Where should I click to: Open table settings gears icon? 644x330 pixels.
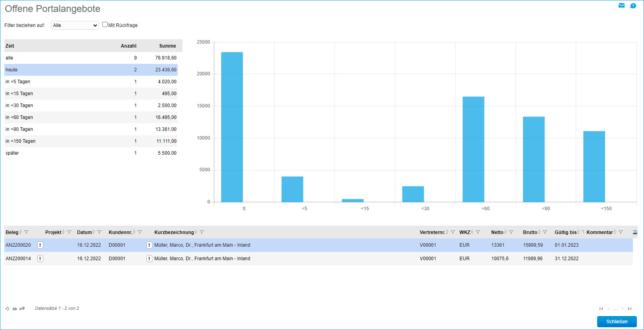[22, 309]
